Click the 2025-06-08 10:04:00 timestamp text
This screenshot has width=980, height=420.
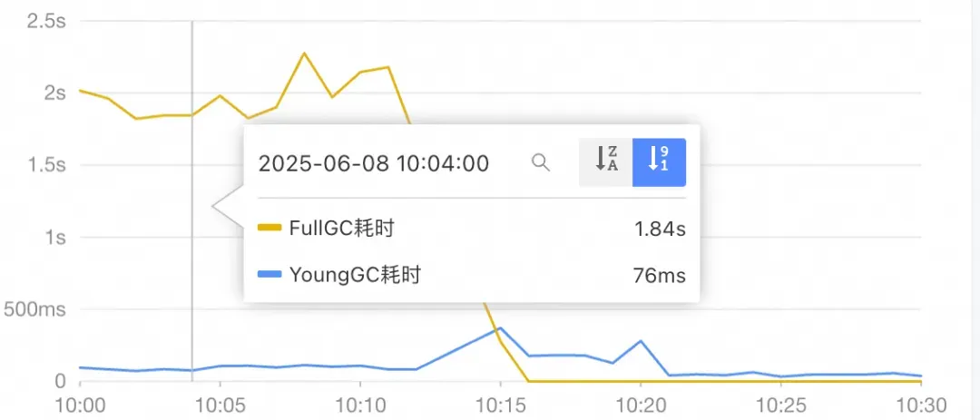pos(374,163)
